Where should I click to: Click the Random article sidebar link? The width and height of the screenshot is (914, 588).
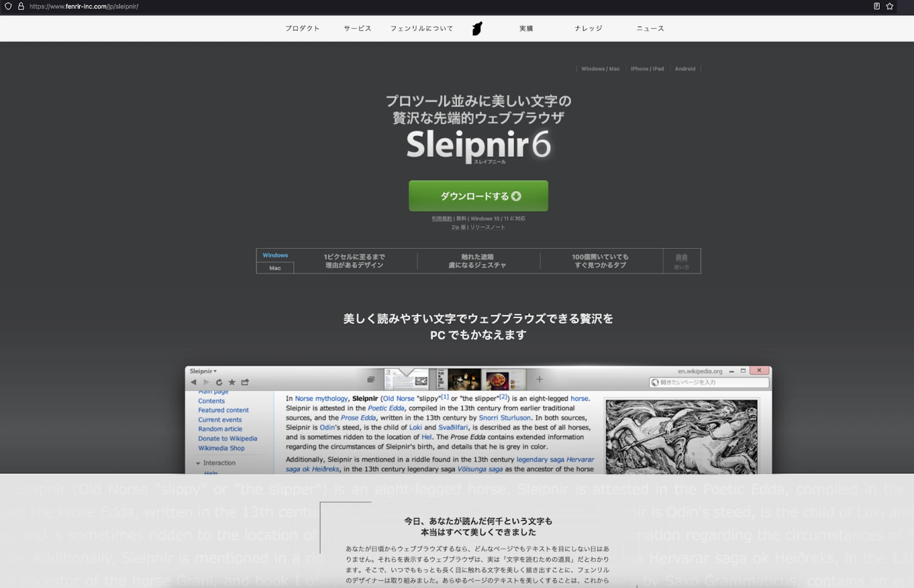[220, 429]
